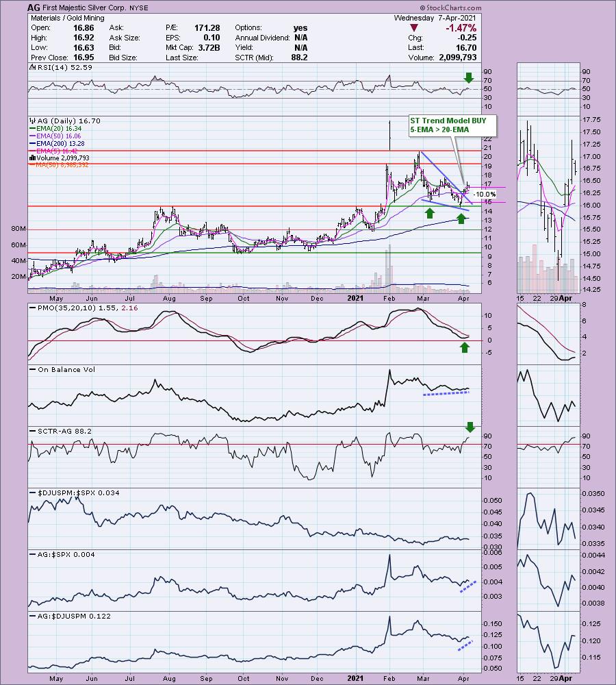Viewport: 616px width, 685px height.
Task: Click the Mkt Cap value 3.72B
Action: pyautogui.click(x=209, y=48)
